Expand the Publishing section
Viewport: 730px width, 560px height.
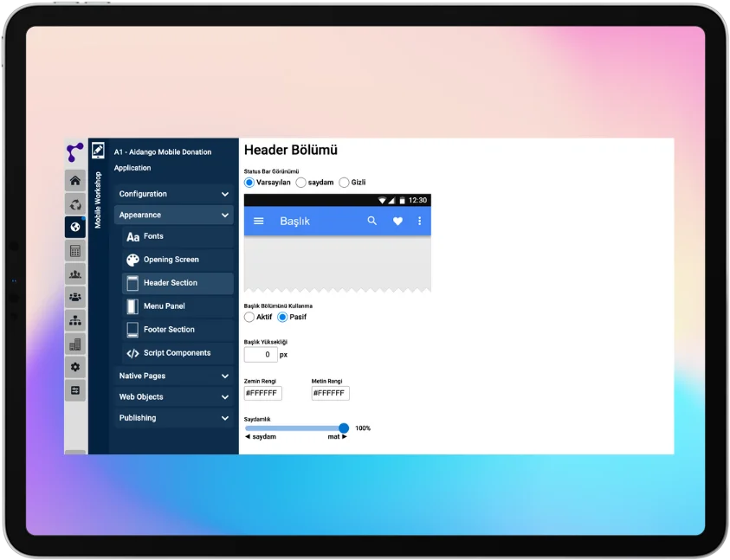(x=173, y=417)
